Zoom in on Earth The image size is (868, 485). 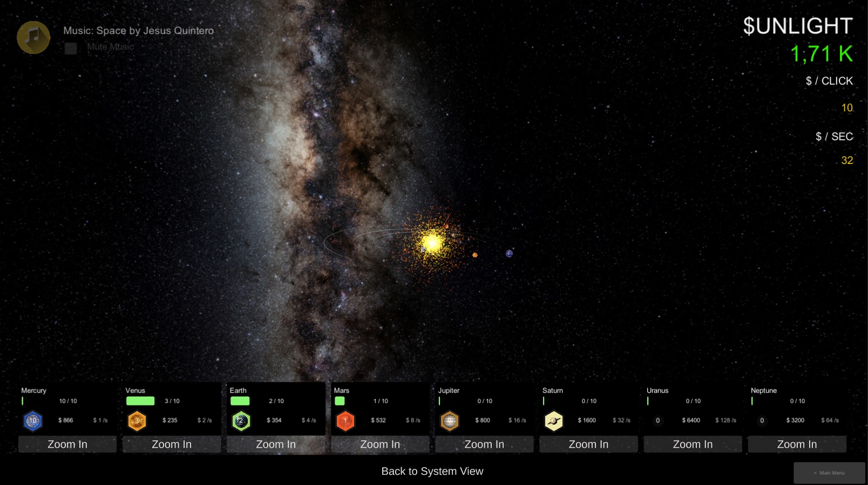tap(276, 445)
